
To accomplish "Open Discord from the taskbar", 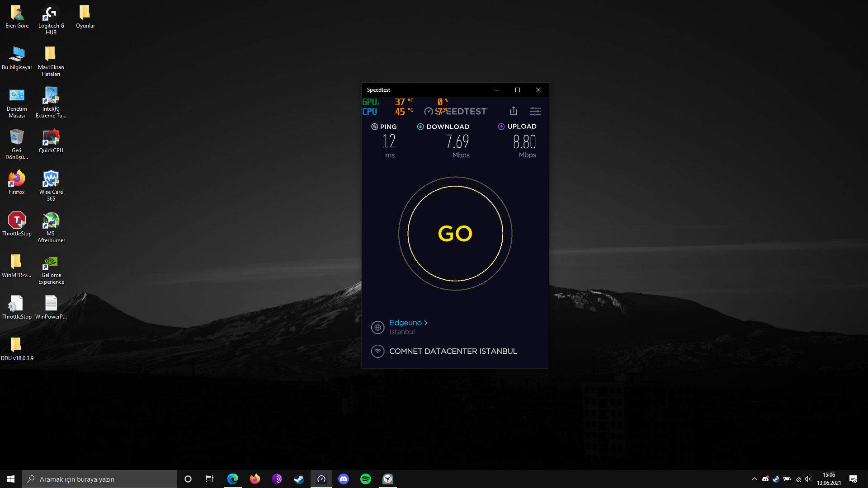I will 344,479.
